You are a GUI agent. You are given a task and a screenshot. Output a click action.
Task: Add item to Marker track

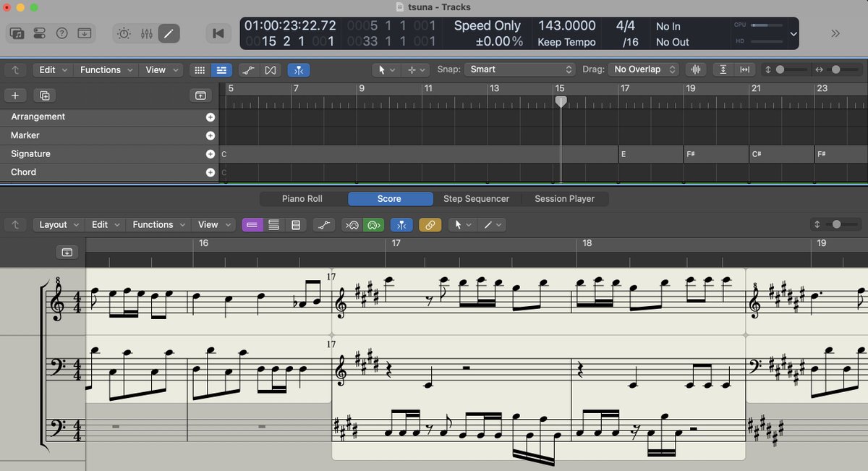click(210, 136)
